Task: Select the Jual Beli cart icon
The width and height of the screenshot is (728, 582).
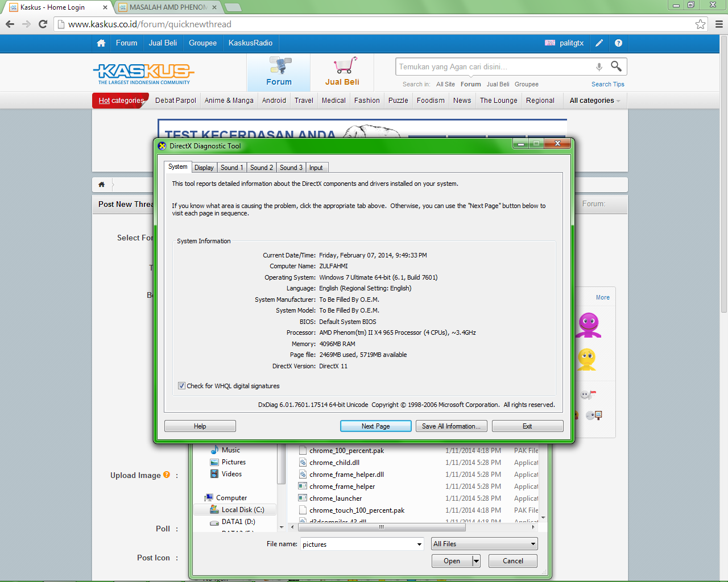Action: tap(342, 72)
